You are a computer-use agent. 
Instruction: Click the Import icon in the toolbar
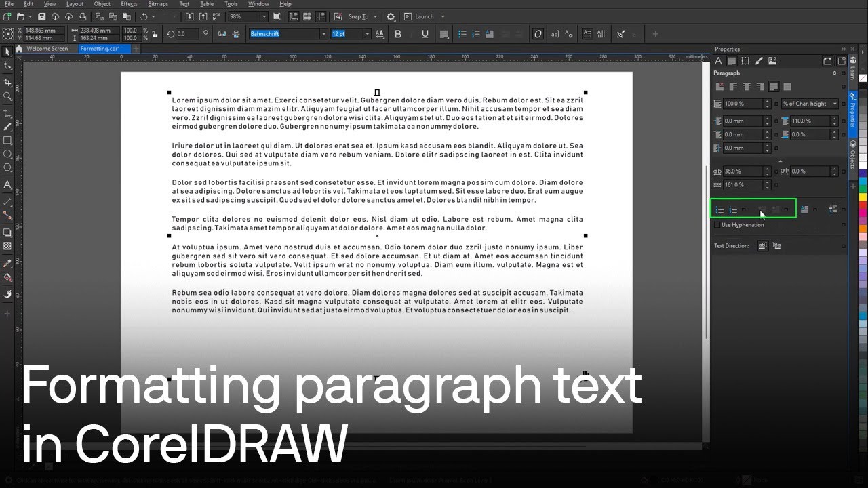(x=189, y=16)
